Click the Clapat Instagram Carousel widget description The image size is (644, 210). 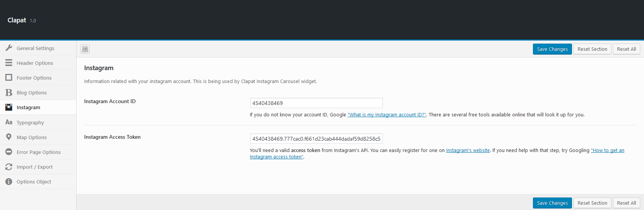click(201, 81)
